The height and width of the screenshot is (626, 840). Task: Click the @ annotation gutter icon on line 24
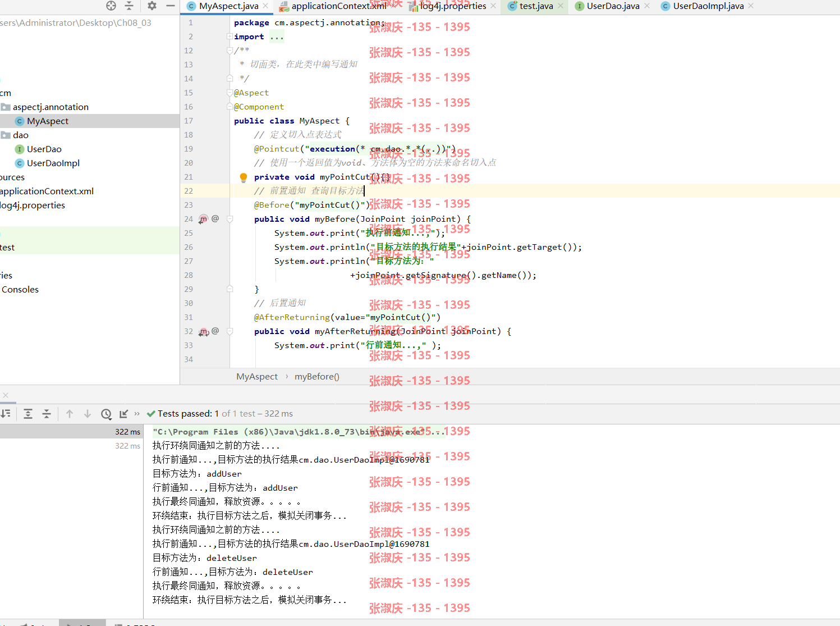coord(215,218)
